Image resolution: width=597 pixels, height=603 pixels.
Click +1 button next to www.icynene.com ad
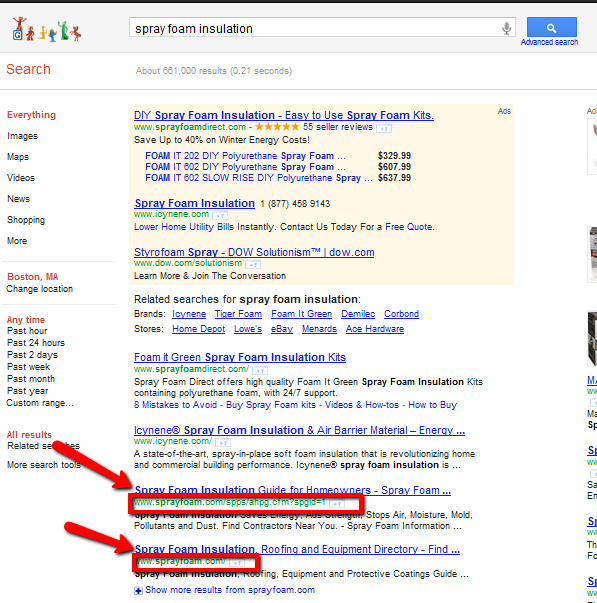[220, 215]
